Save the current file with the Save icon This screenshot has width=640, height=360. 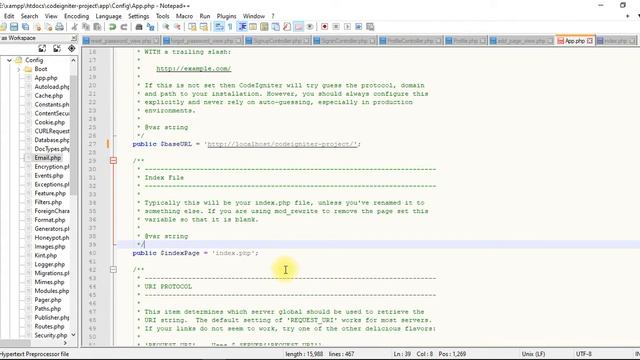(14, 27)
